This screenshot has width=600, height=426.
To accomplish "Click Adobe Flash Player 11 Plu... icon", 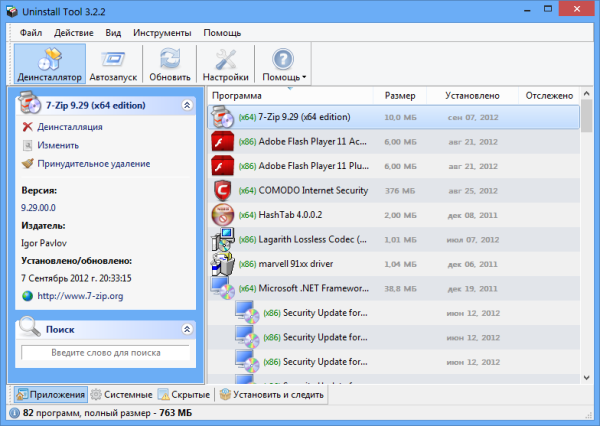I will click(x=222, y=166).
